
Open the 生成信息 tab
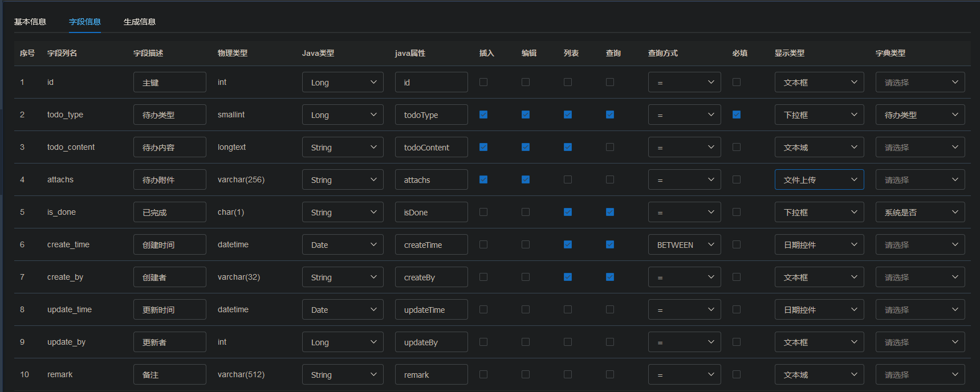[x=139, y=22]
